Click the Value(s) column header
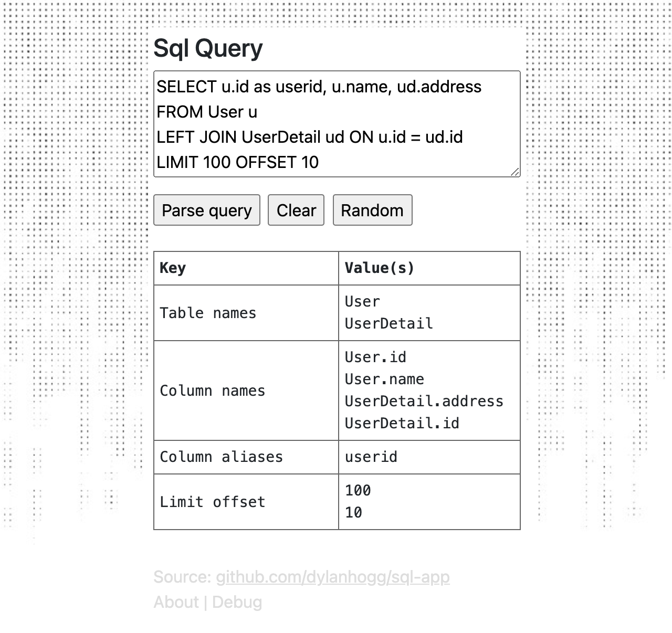Image resolution: width=672 pixels, height=633 pixels. 380,268
